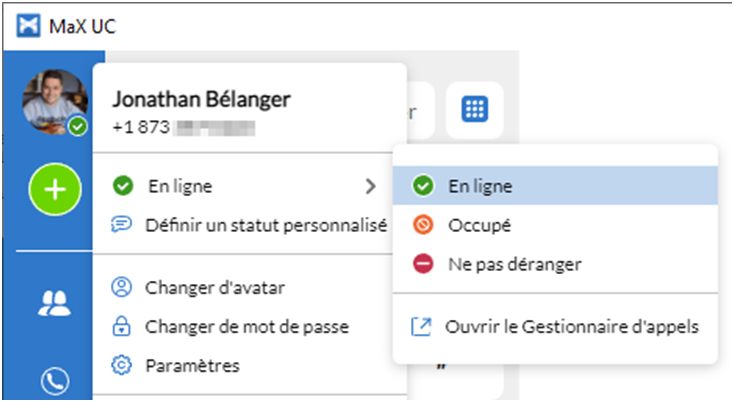Click the external link icon for Gestionnaire d'appels

(421, 327)
